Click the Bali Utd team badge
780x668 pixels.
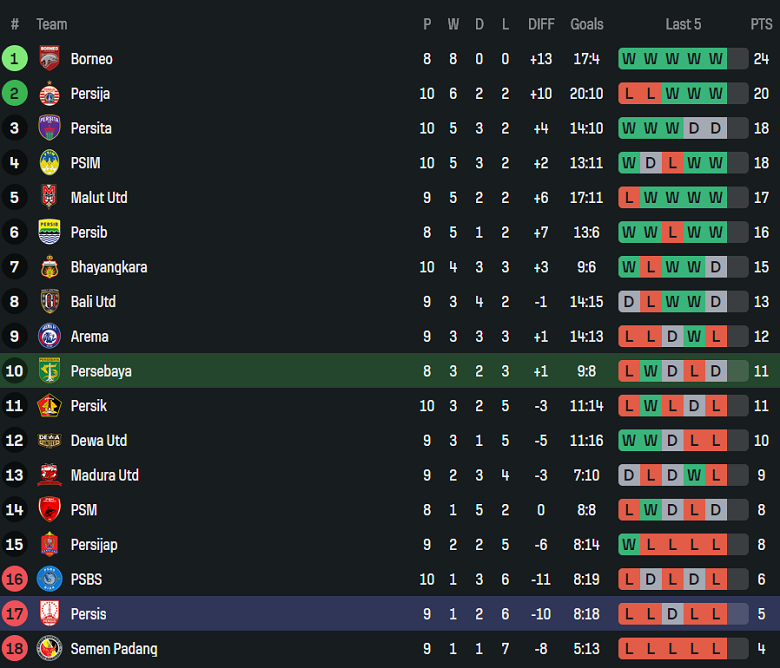coord(49,302)
